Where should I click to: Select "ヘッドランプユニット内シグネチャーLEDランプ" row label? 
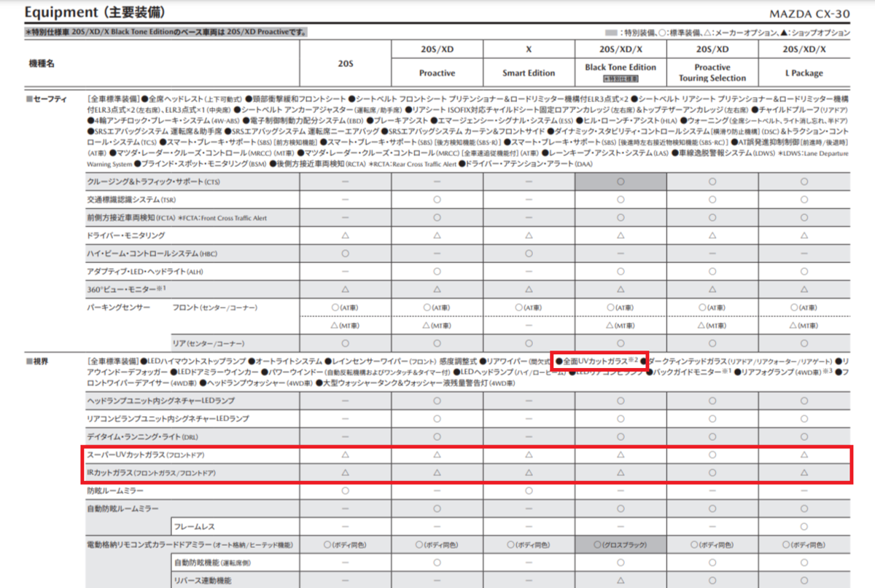click(x=160, y=401)
